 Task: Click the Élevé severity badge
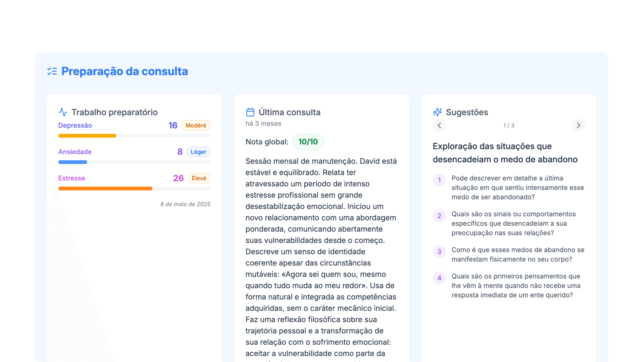199,178
